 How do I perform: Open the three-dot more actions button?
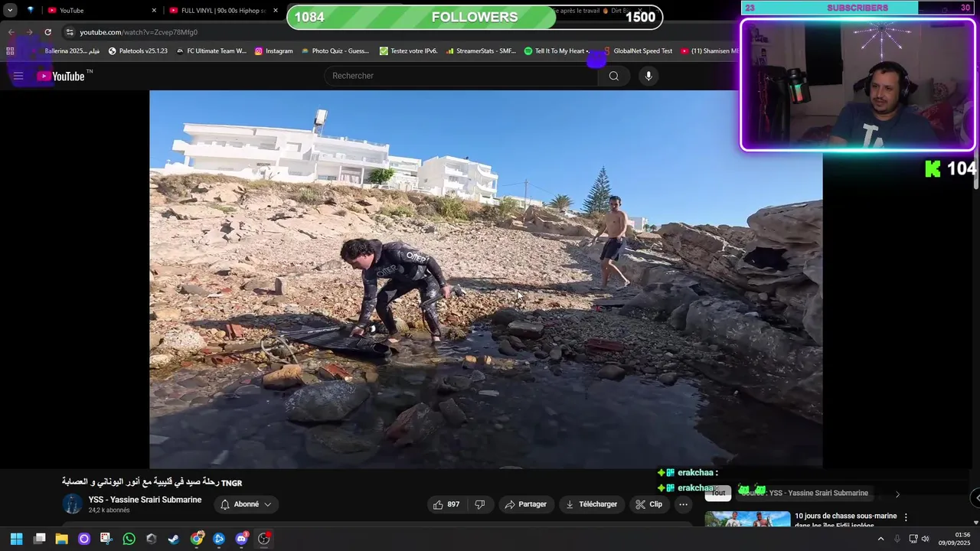pos(683,504)
